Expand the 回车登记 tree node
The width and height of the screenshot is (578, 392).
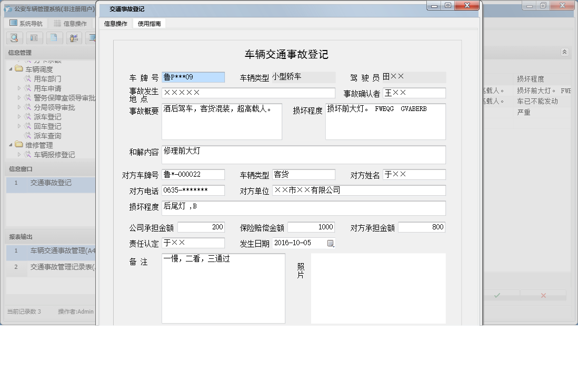[19, 126]
